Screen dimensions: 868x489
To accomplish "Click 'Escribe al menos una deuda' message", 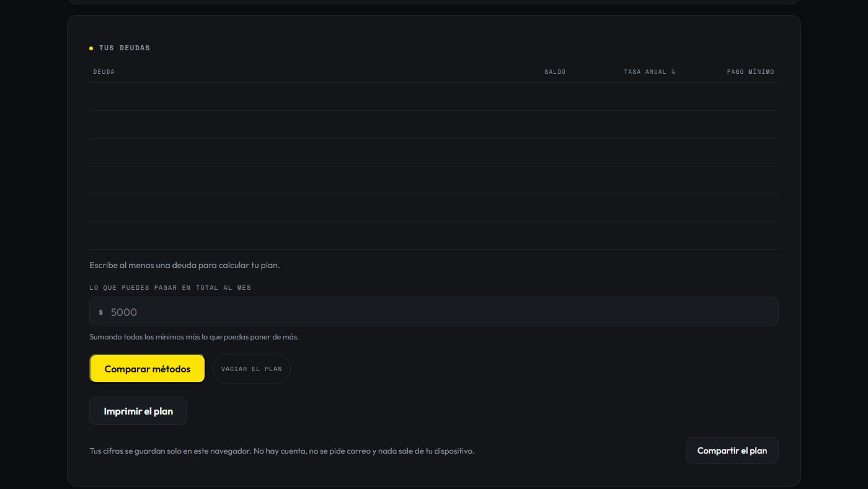I will (185, 265).
